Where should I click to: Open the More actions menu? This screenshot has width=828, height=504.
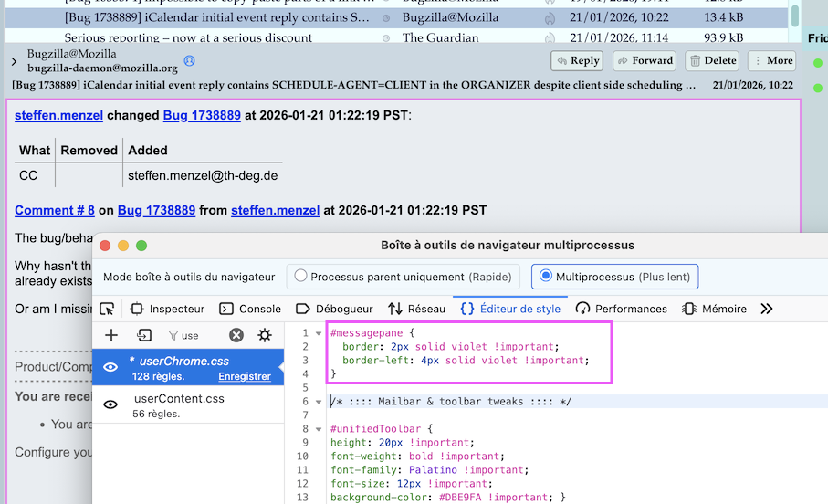770,60
